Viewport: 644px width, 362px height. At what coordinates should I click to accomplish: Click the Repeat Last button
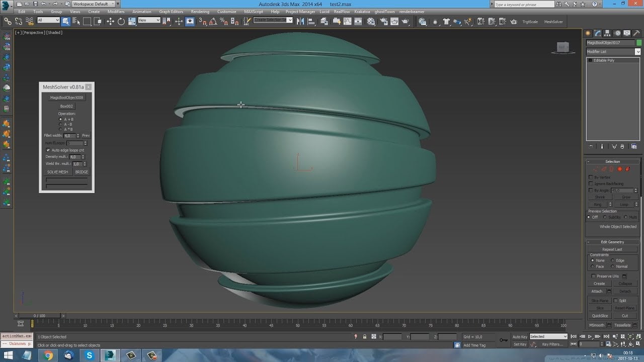click(x=612, y=249)
